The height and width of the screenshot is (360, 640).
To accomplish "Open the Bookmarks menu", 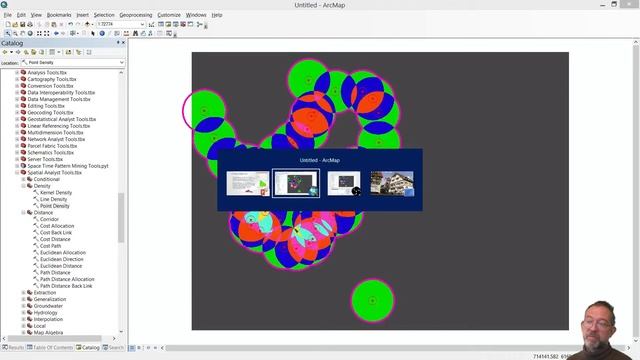I will click(x=59, y=15).
